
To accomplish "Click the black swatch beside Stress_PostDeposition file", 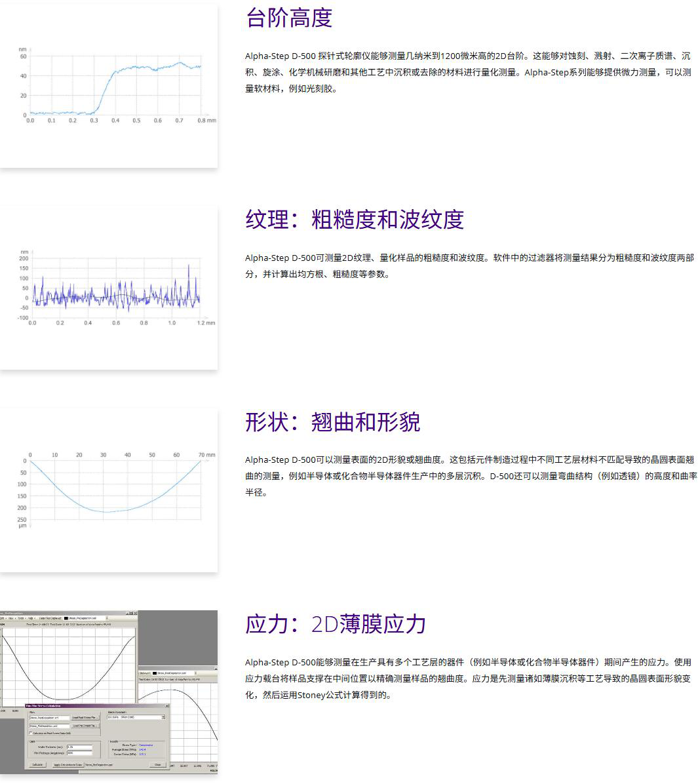I will pyautogui.click(x=155, y=673).
